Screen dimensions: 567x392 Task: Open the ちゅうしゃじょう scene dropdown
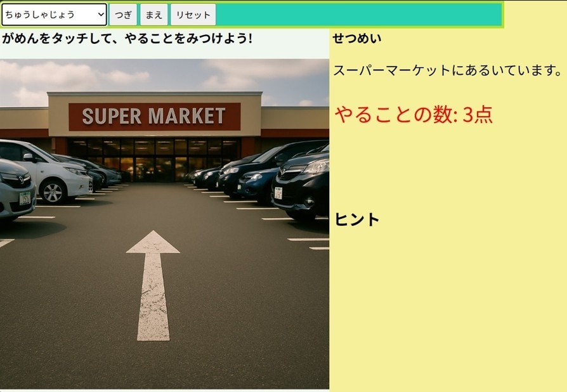(x=55, y=15)
